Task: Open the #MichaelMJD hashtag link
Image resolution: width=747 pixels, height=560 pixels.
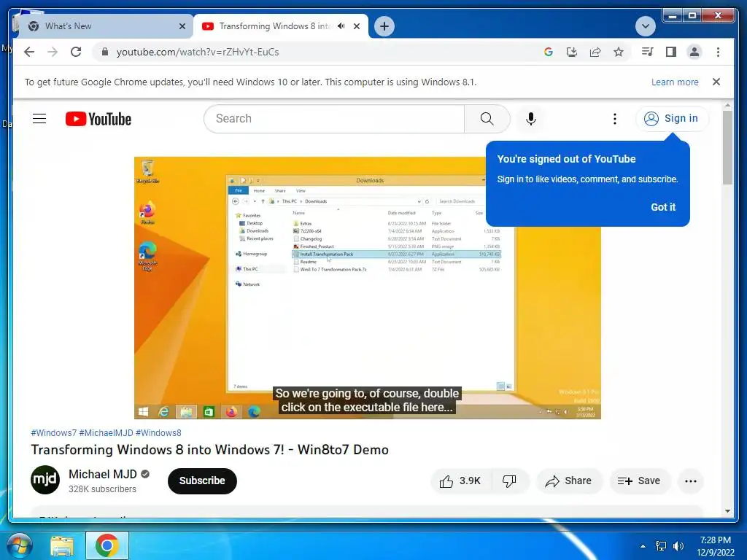Action: 106,433
